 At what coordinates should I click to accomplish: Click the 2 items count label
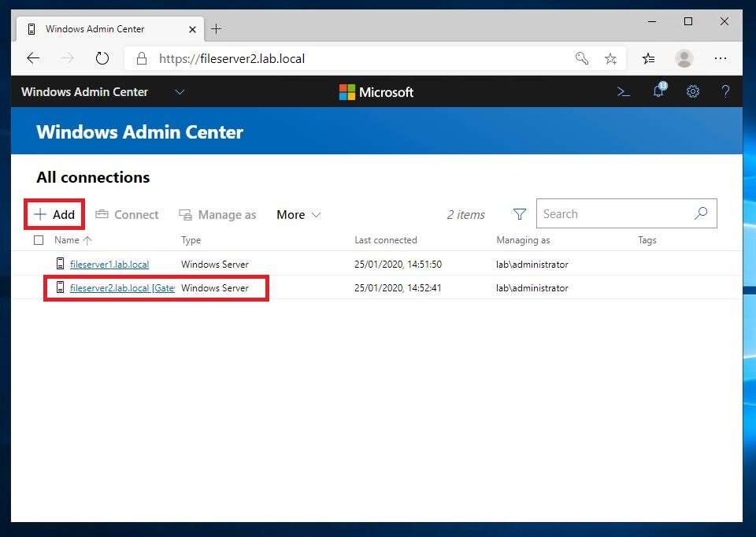465,214
